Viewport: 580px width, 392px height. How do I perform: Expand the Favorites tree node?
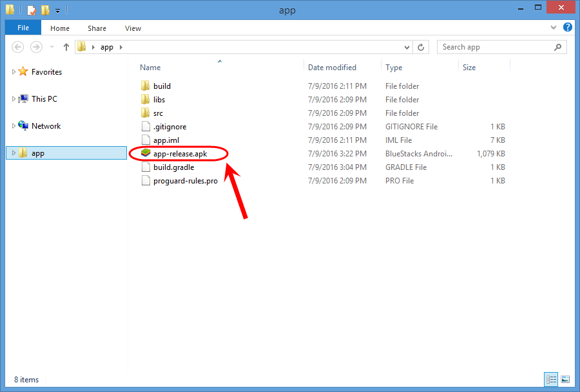tap(14, 71)
